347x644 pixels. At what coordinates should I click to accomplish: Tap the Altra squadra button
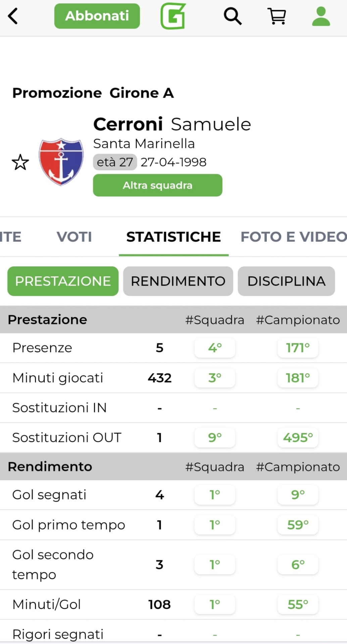tap(157, 185)
